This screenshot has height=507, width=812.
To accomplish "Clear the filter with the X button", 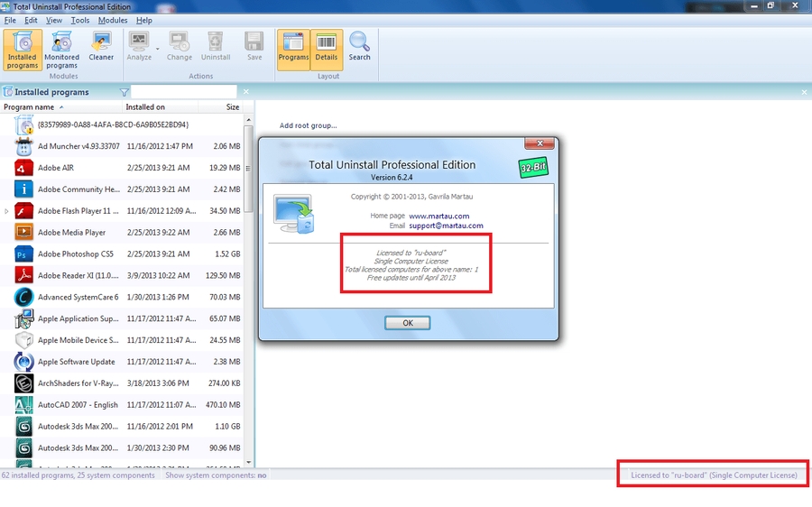I will [x=246, y=92].
